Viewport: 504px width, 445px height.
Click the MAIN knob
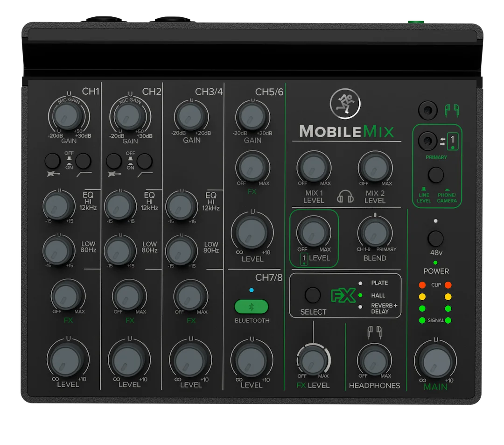435,361
